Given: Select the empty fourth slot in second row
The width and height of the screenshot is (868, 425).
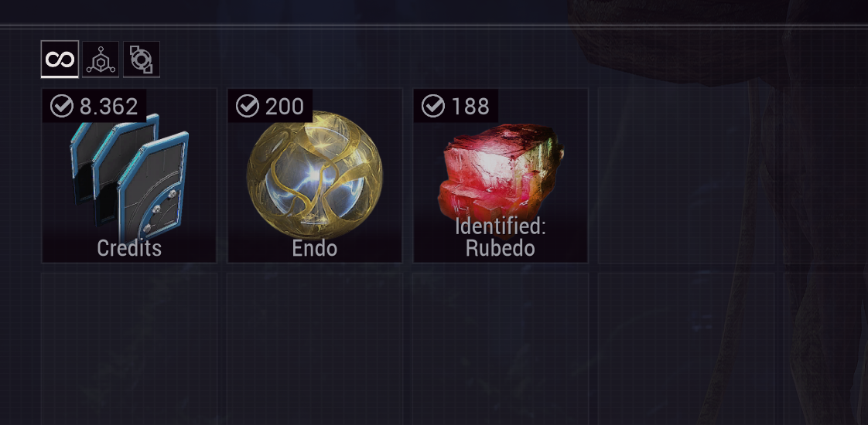Looking at the screenshot, I should [686, 348].
